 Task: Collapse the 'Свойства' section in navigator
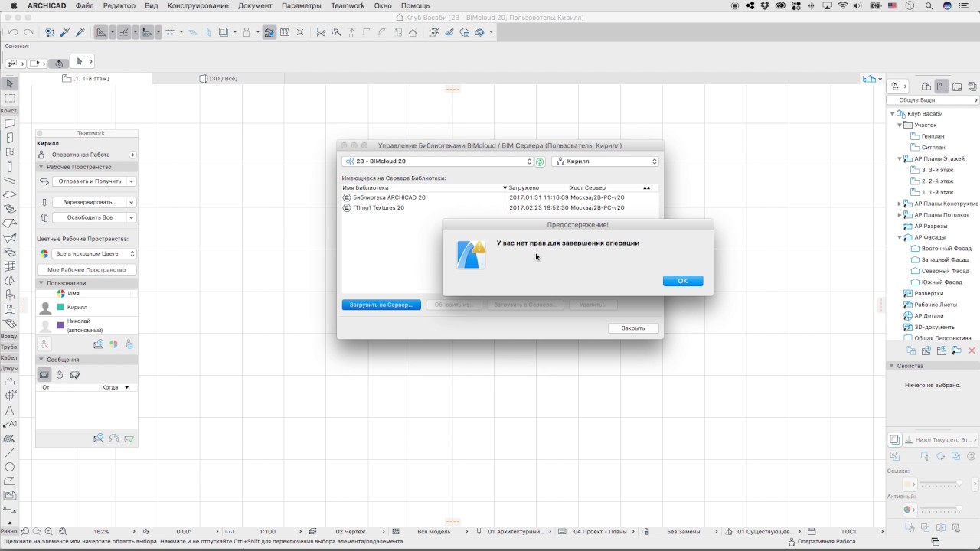click(891, 366)
